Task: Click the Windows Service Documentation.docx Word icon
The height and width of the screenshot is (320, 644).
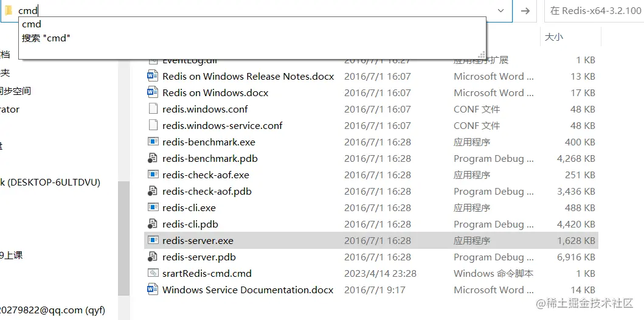Action: (153, 290)
